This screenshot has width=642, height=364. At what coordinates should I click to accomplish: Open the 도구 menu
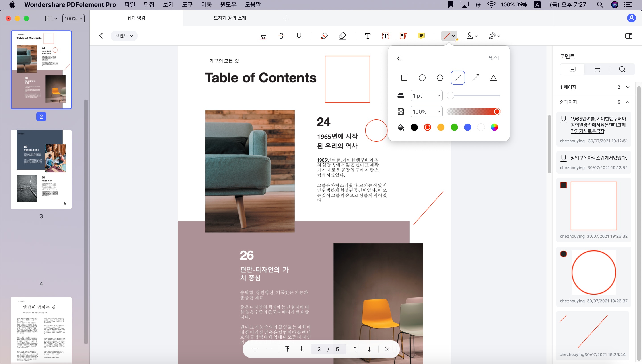click(187, 4)
